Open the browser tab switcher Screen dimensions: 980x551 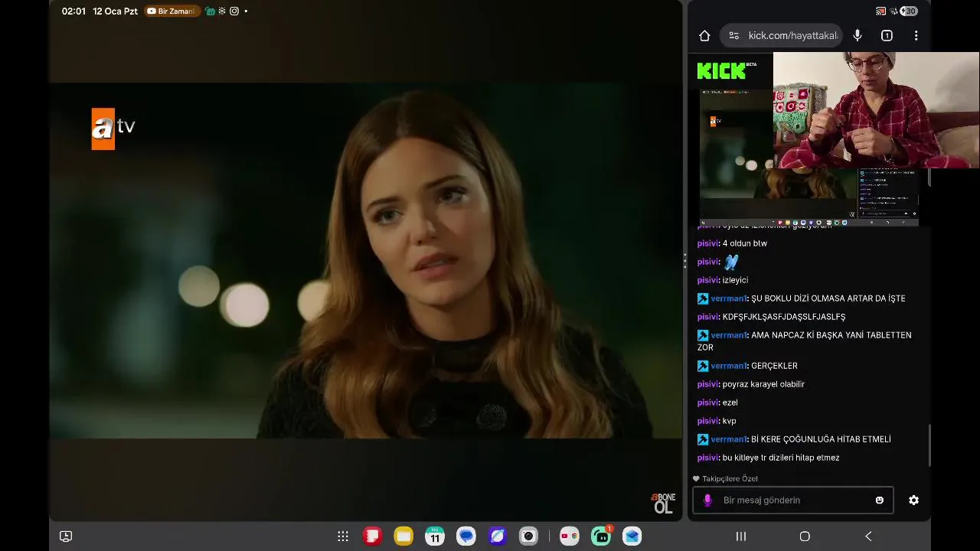click(x=887, y=36)
